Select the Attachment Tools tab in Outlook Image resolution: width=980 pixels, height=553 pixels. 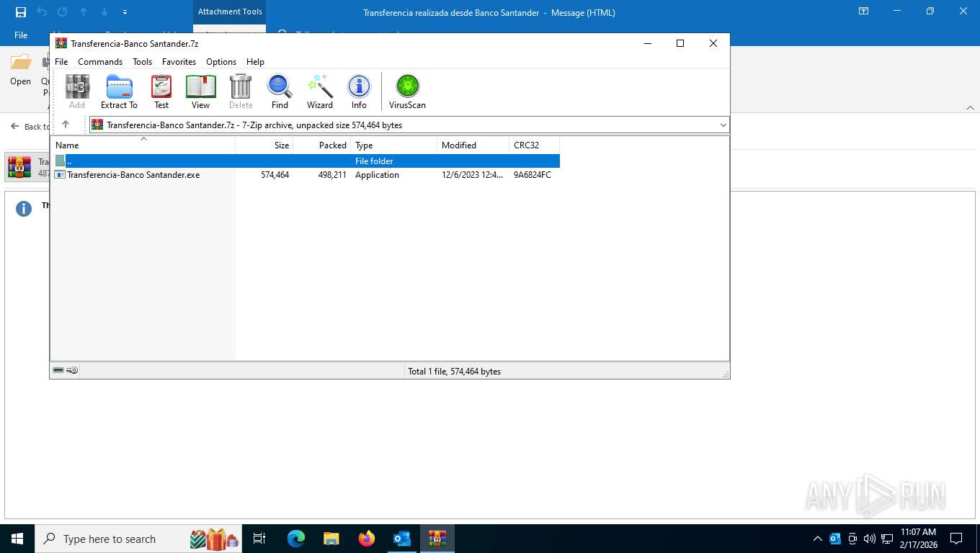[230, 12]
